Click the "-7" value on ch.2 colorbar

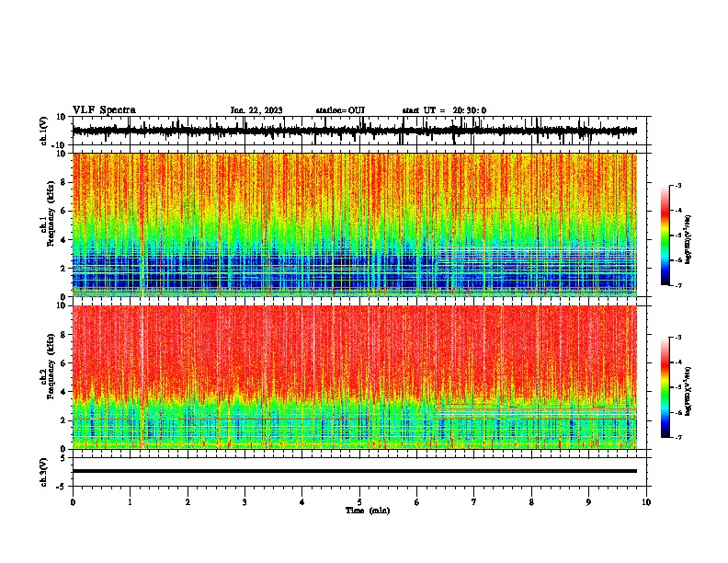677,438
